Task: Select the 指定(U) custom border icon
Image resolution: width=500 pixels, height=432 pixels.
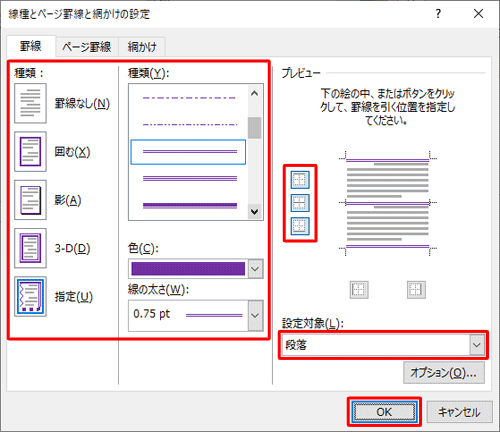Action: point(30,296)
